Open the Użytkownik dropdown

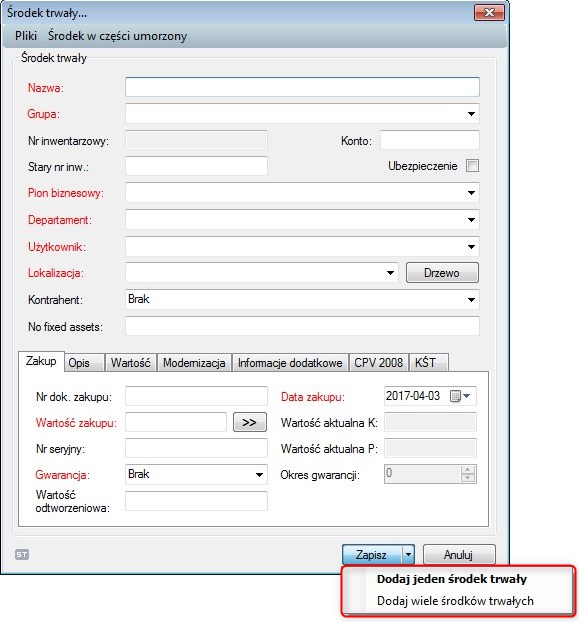click(x=471, y=247)
